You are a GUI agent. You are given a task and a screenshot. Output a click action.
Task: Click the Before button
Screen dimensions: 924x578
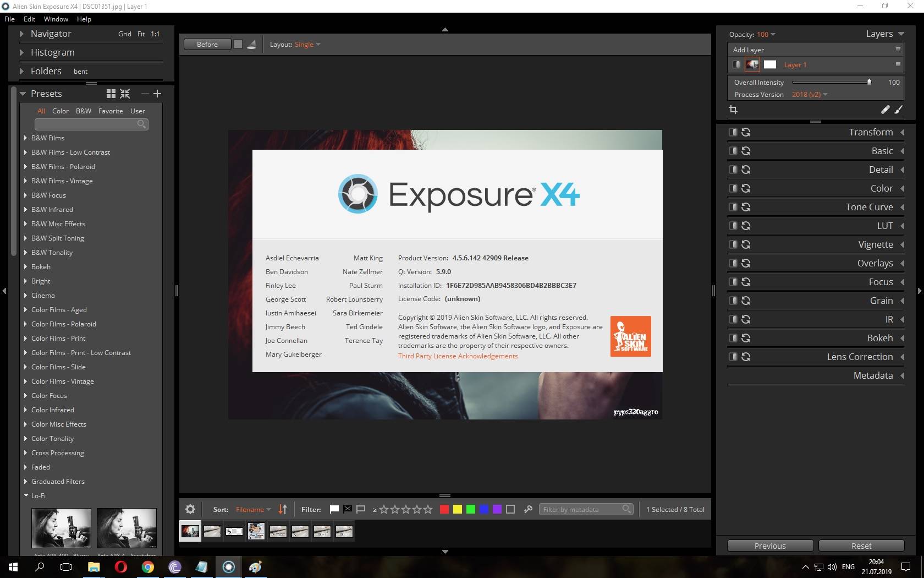[x=207, y=44]
